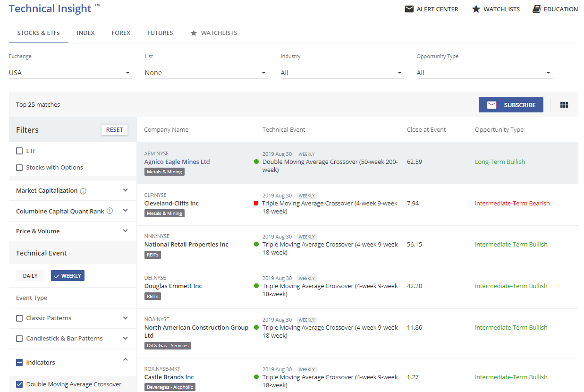Click the Company Name column header
Image resolution: width=584 pixels, height=392 pixels.
coord(166,130)
